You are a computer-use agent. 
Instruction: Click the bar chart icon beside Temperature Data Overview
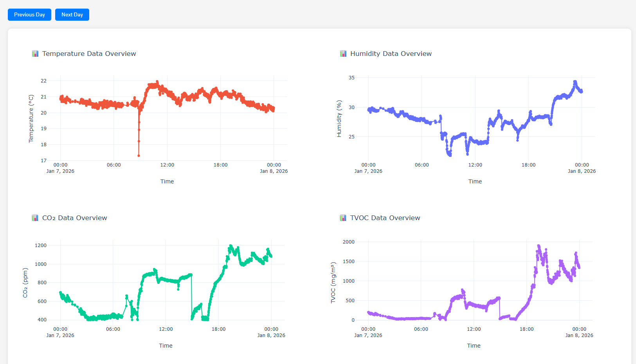35,53
